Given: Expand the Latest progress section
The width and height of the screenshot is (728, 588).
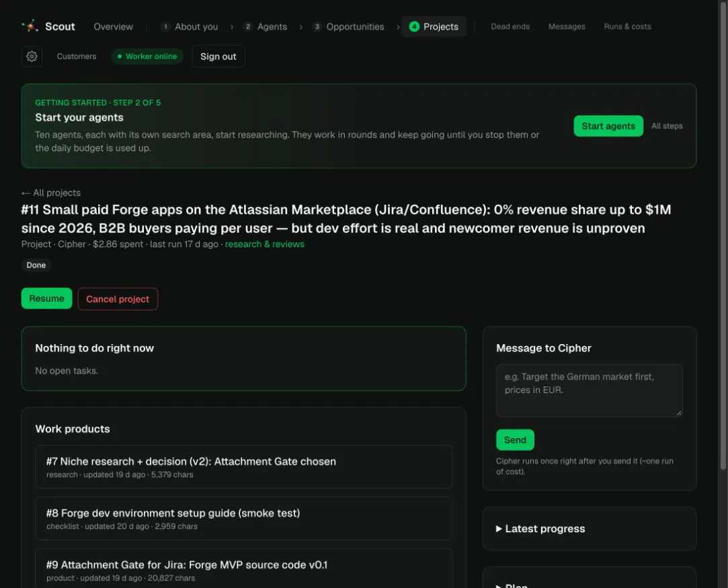Looking at the screenshot, I should point(540,529).
